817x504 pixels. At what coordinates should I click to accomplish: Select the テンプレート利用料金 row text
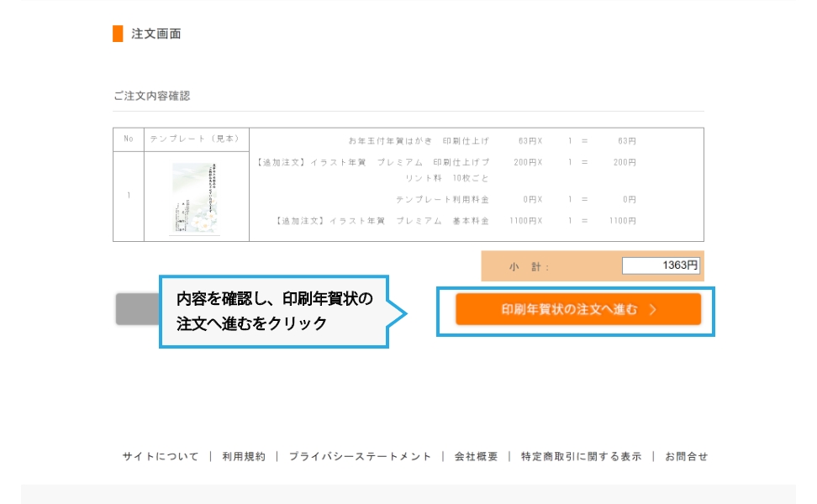point(442,199)
